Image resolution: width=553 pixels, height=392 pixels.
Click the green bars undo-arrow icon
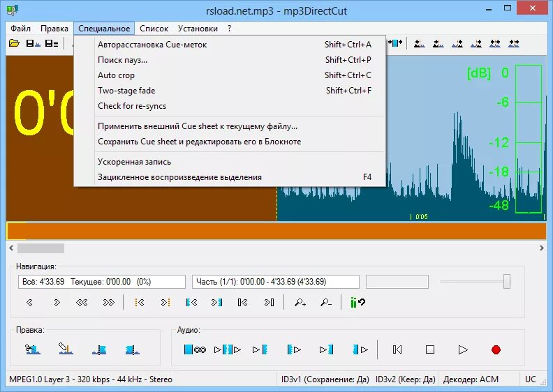(357, 302)
